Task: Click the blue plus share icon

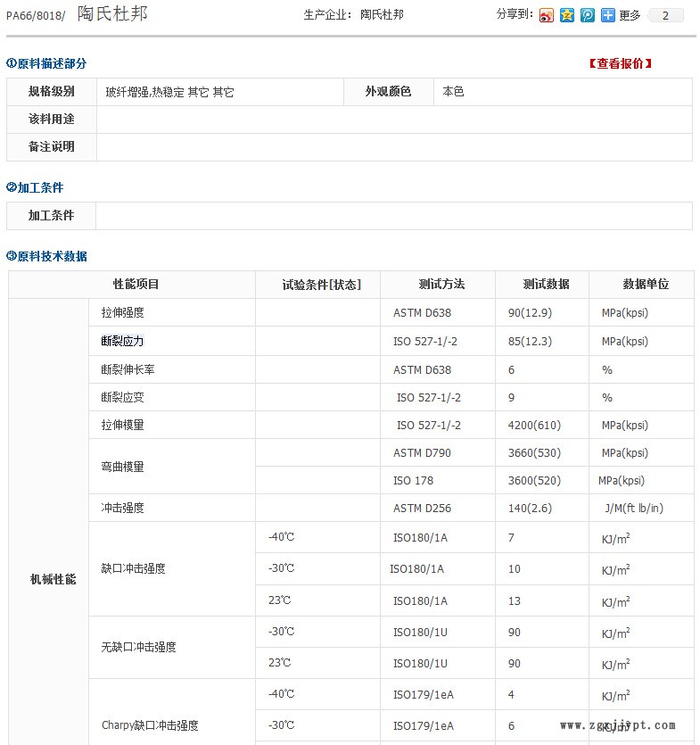Action: 608,15
